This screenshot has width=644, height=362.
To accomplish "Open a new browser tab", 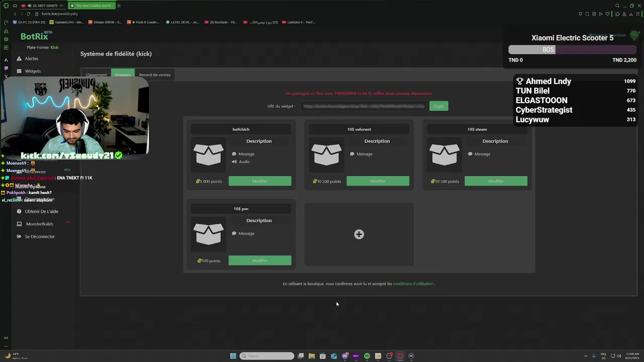I will (119, 6).
